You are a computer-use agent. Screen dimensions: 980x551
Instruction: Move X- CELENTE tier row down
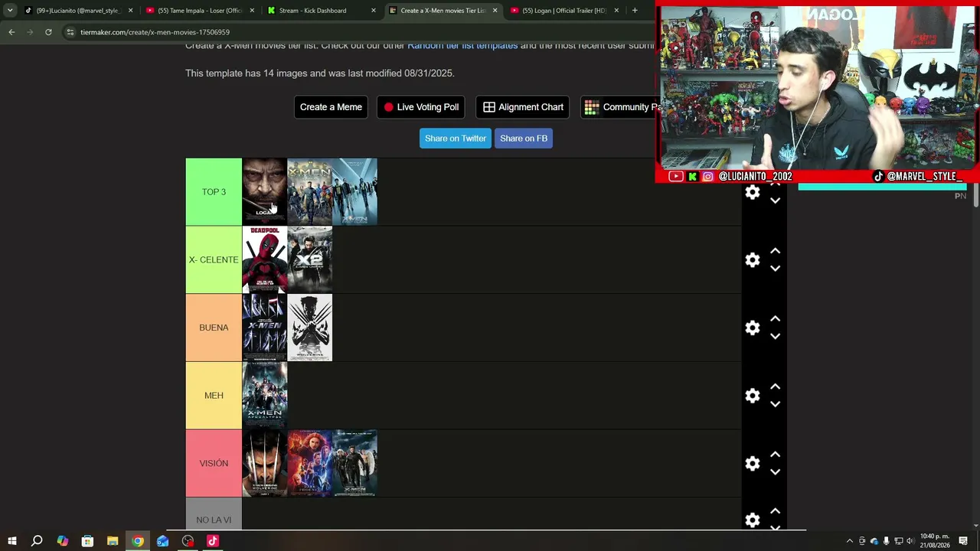click(x=775, y=269)
